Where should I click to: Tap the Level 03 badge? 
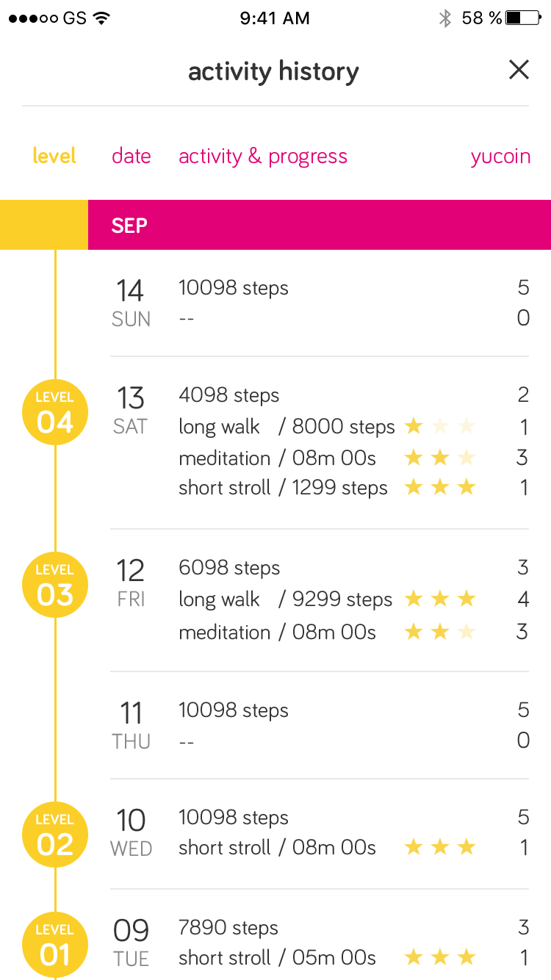point(55,585)
